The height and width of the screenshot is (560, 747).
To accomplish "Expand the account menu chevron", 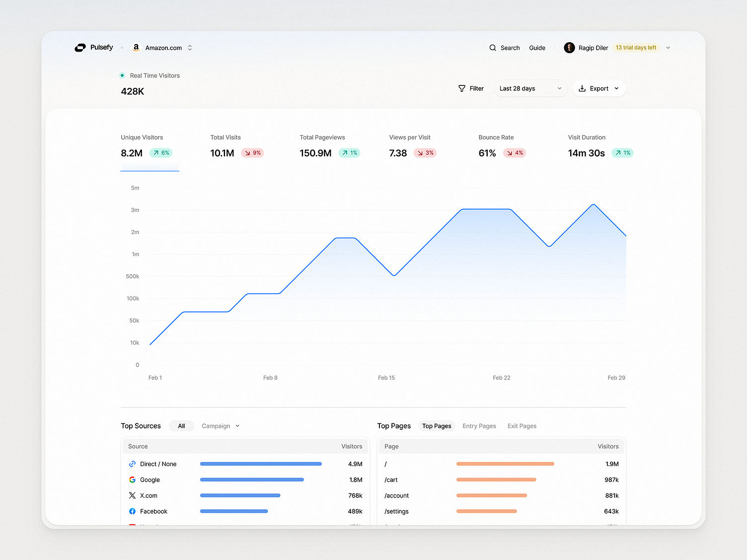I will point(668,48).
